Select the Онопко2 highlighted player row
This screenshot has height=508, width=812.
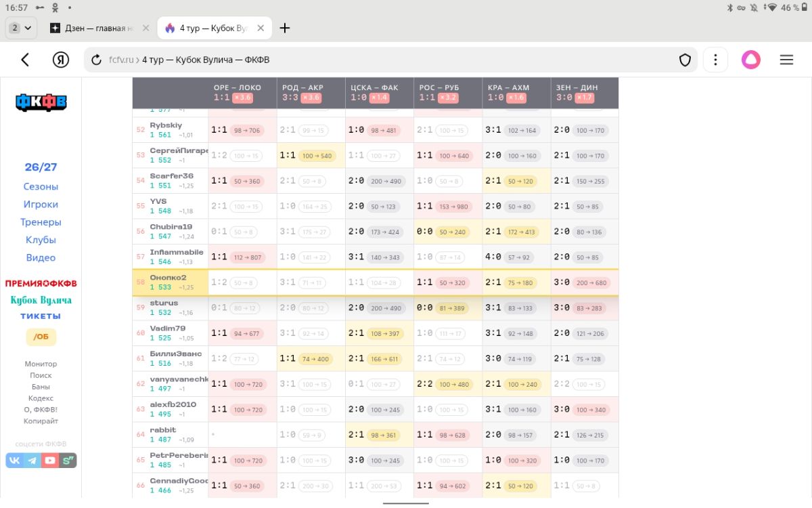pos(376,282)
